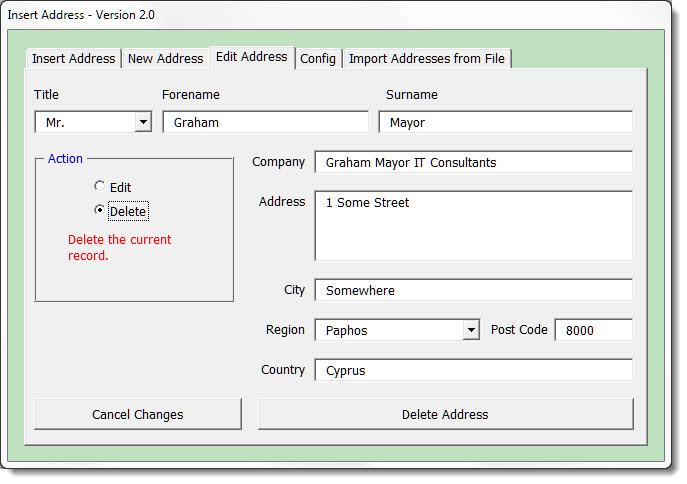Click the Surname label
This screenshot has width=687, height=484.
[x=412, y=95]
